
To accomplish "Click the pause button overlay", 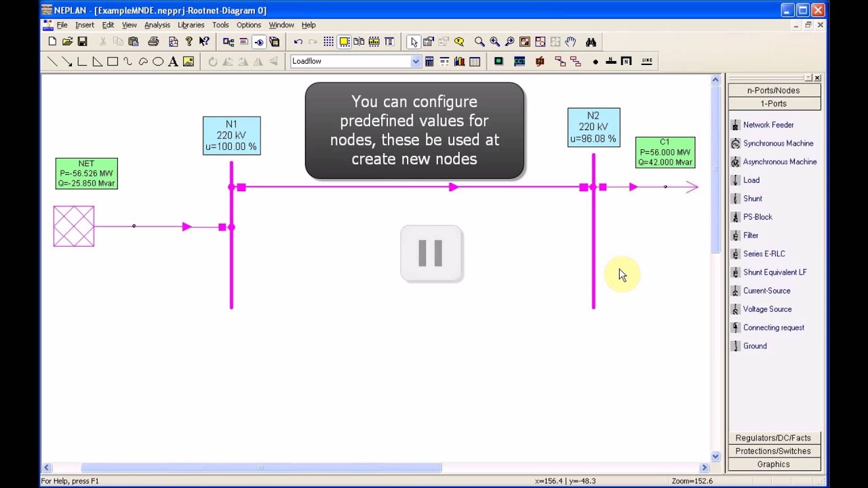I will 431,253.
